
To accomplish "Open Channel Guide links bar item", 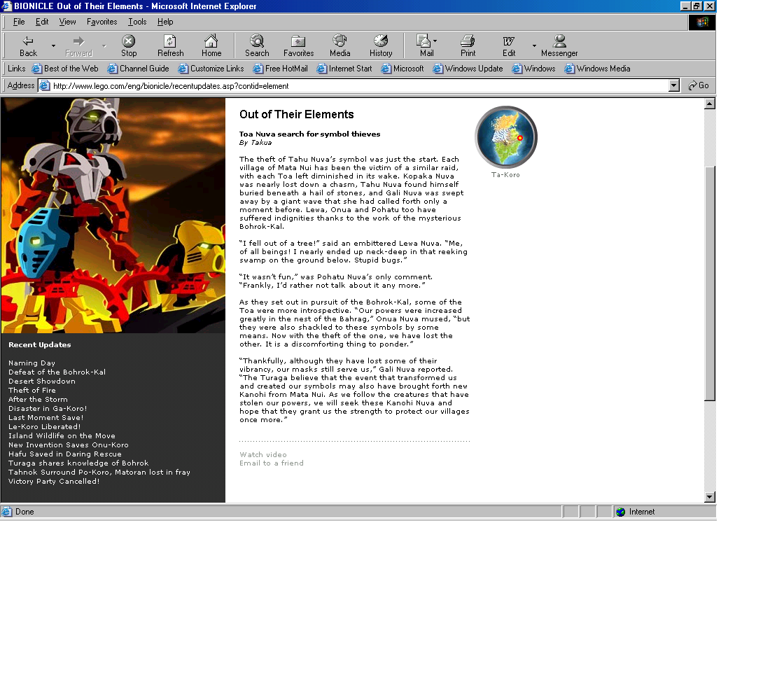I will click(138, 69).
